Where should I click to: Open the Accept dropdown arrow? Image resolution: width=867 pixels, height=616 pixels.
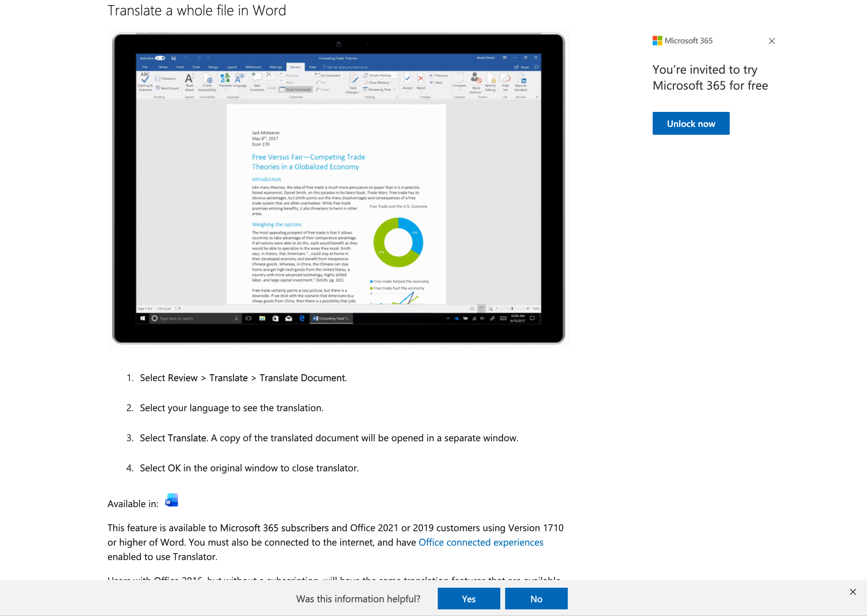tap(408, 91)
